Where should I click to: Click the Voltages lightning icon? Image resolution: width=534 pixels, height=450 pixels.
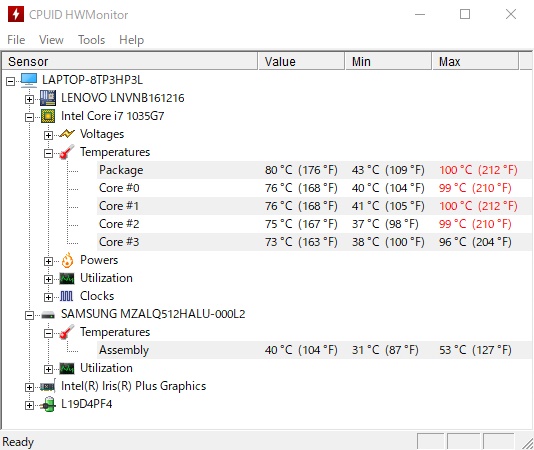coord(67,134)
